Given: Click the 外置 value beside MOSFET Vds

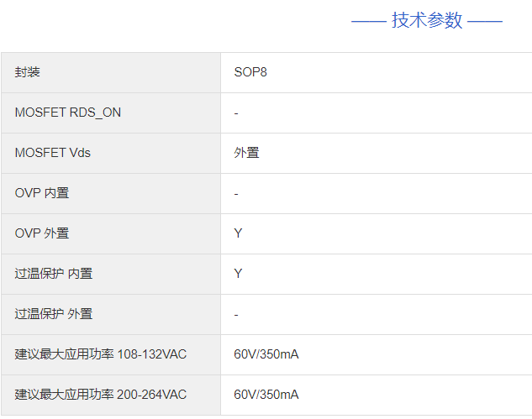Looking at the screenshot, I should click(246, 153).
